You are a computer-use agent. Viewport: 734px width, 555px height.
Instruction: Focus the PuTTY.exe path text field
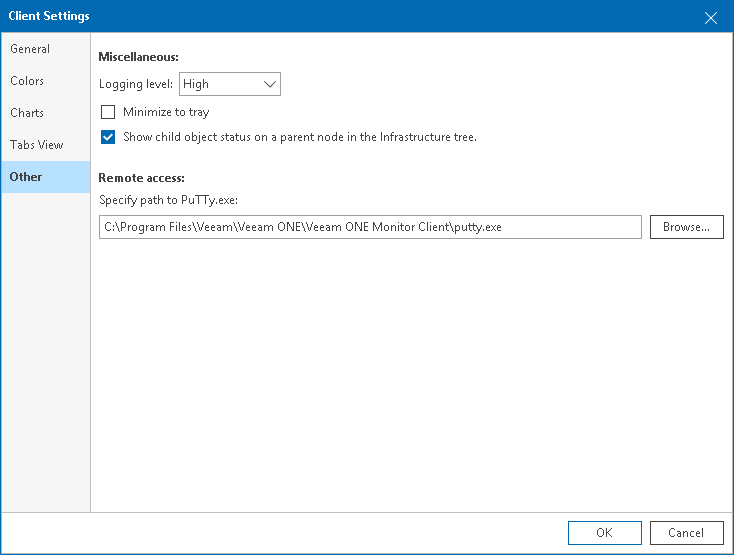pyautogui.click(x=370, y=227)
